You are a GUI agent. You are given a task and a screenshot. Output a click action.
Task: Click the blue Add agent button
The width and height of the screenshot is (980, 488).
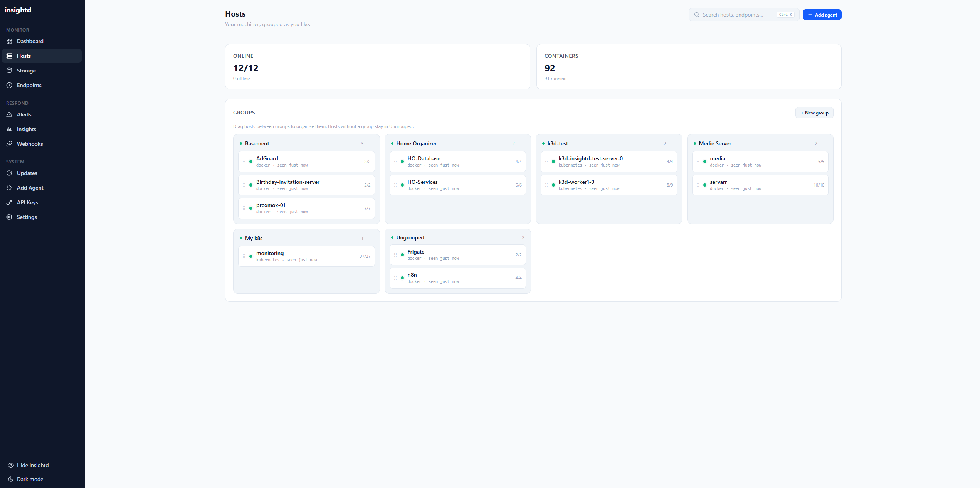pos(822,15)
